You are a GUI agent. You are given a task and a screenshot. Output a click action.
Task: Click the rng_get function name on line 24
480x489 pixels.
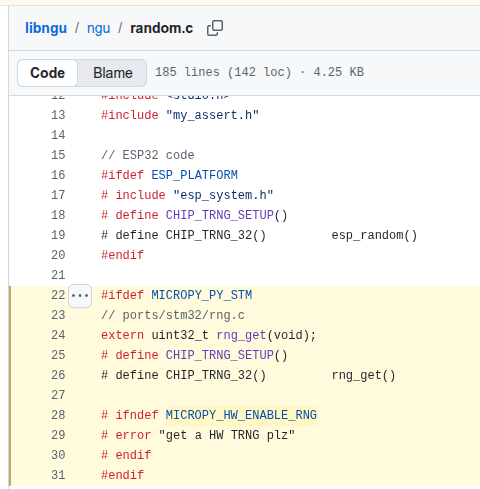click(x=241, y=335)
